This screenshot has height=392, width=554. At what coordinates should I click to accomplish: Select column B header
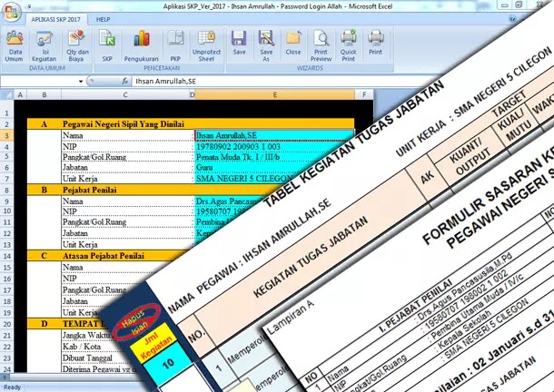click(x=45, y=94)
